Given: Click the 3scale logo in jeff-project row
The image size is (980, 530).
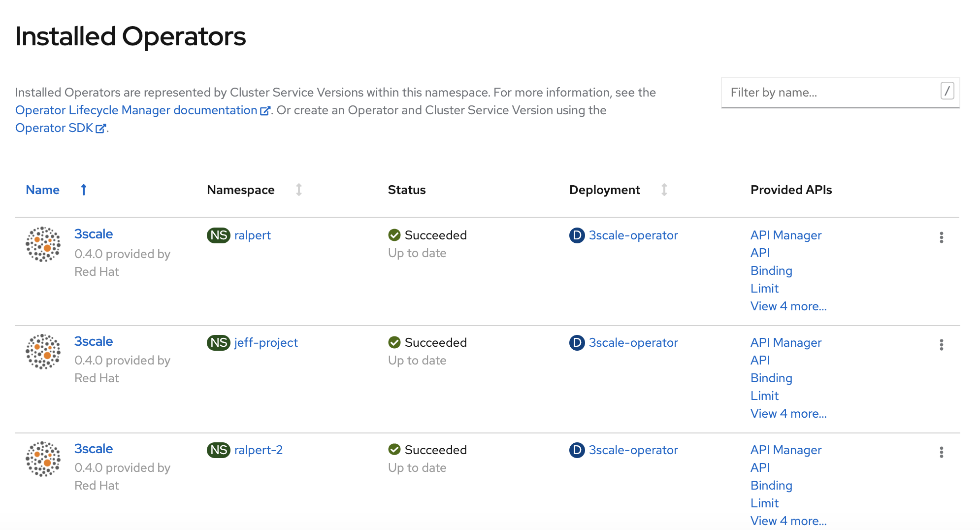Looking at the screenshot, I should (43, 352).
